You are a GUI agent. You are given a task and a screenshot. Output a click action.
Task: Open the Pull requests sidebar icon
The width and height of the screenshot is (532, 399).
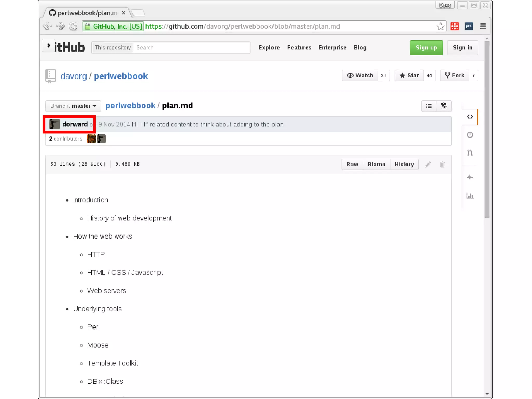[x=470, y=153]
